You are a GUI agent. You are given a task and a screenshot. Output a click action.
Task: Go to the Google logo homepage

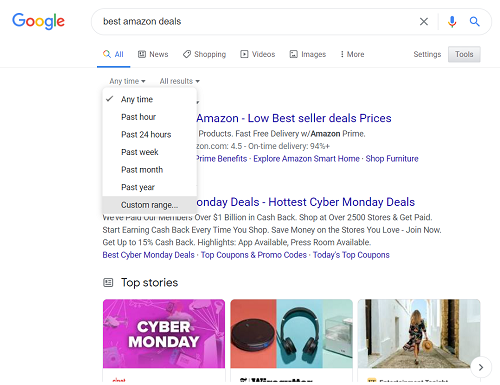[38, 21]
